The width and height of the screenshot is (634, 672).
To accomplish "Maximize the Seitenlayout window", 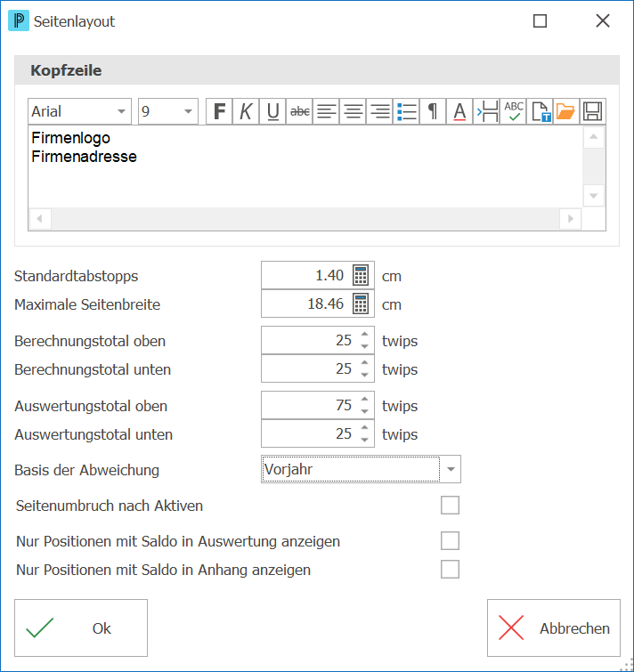I will (540, 21).
